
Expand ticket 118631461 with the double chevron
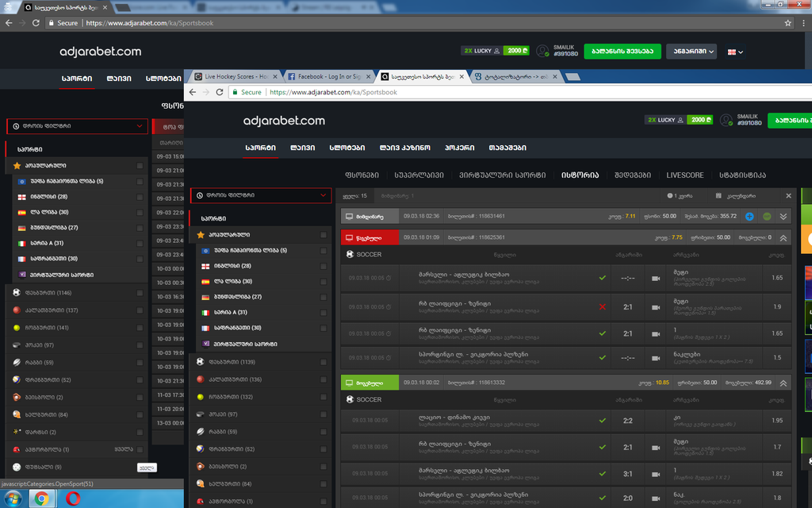tap(783, 216)
